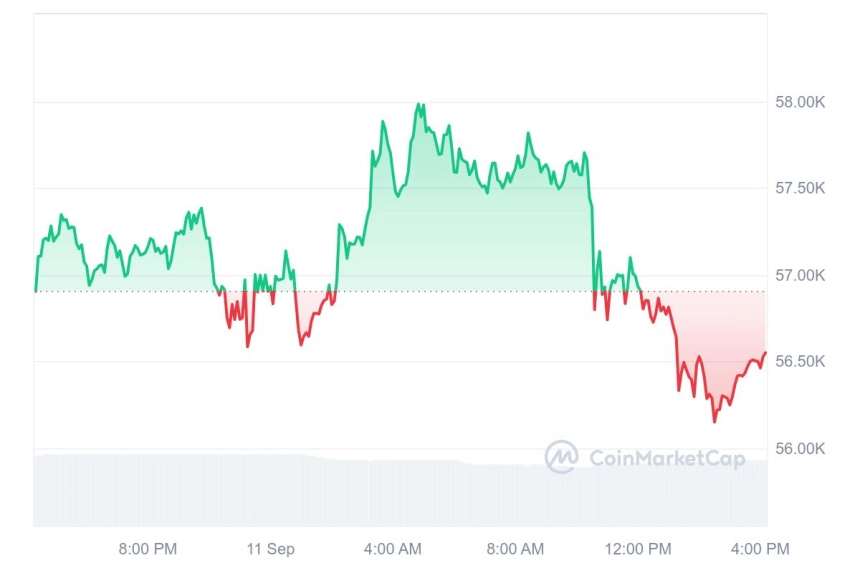Click the 8:00 AM time label
The height and width of the screenshot is (573, 860).
515,548
